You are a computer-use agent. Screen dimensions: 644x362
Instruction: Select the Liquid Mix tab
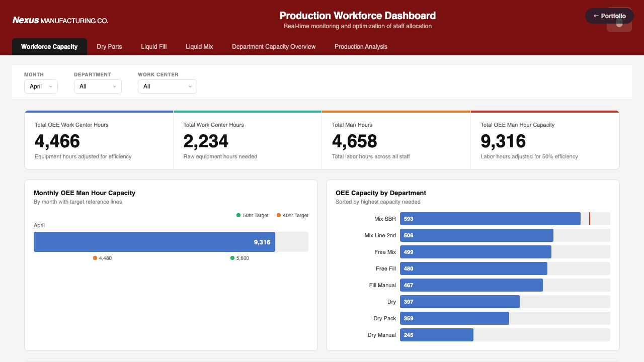(x=199, y=46)
